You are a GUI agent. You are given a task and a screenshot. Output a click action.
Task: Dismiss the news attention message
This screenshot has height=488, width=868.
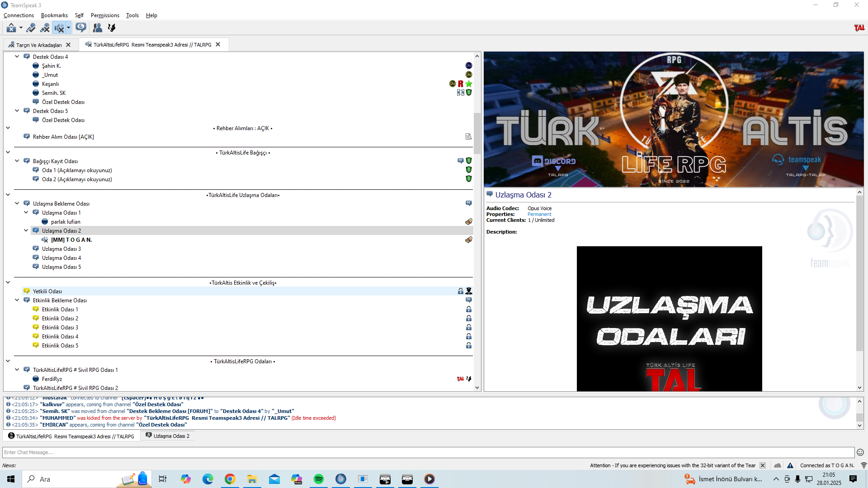763,465
